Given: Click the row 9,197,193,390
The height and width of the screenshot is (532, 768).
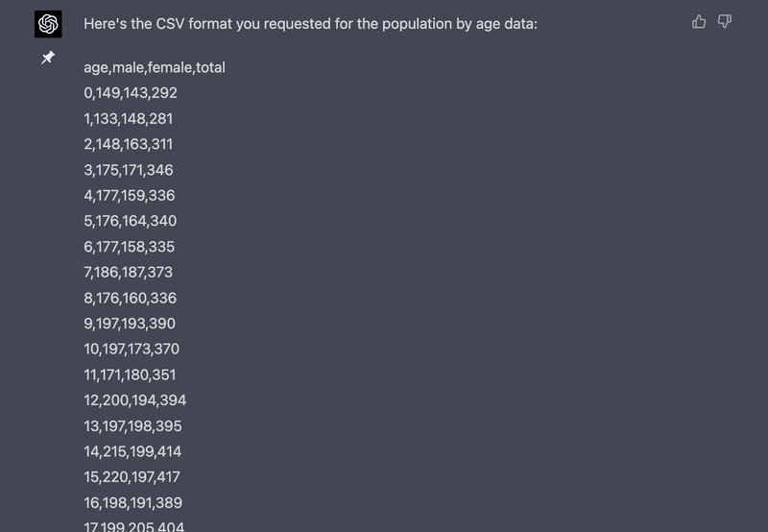Looking at the screenshot, I should tap(130, 324).
